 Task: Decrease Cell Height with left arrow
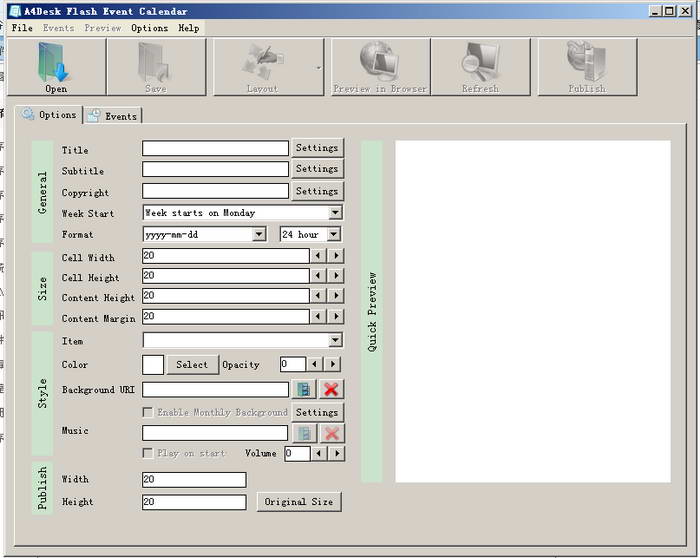coord(318,275)
